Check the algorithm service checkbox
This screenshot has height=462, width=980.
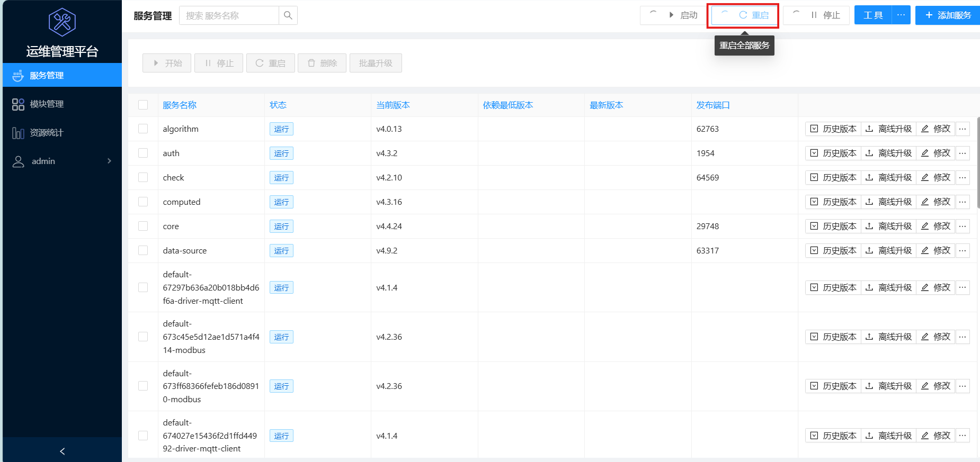click(x=143, y=129)
